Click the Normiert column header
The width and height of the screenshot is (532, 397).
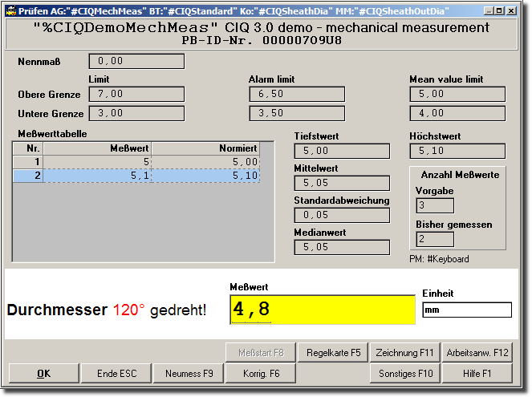pos(205,148)
